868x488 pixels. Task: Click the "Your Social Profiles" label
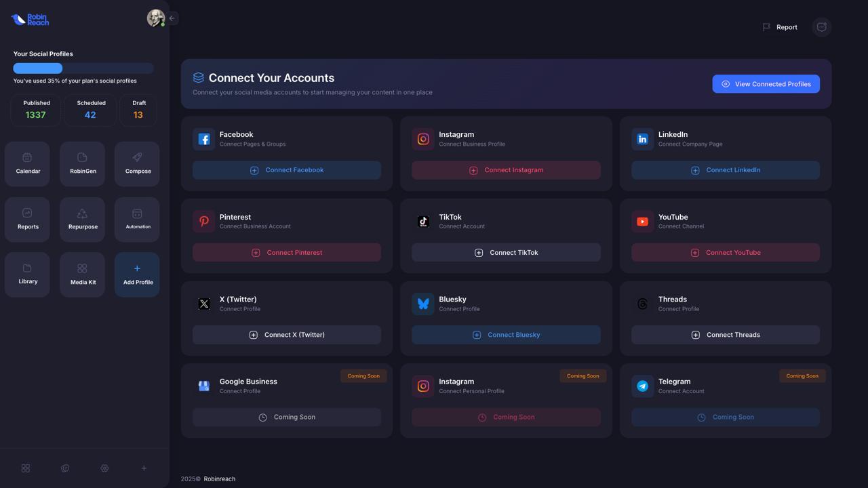coord(43,54)
